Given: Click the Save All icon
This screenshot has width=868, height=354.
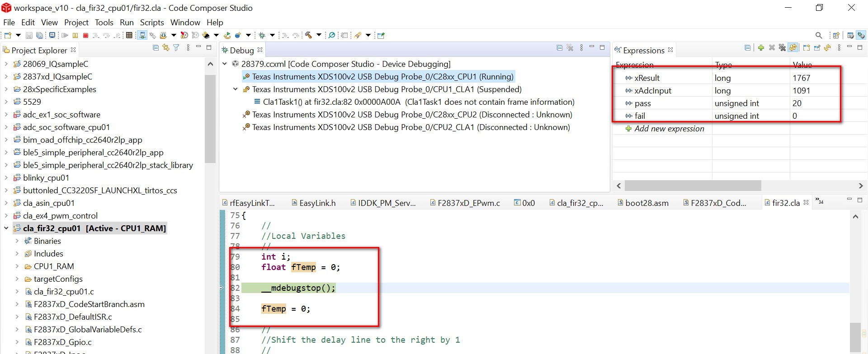Looking at the screenshot, I should pos(39,35).
